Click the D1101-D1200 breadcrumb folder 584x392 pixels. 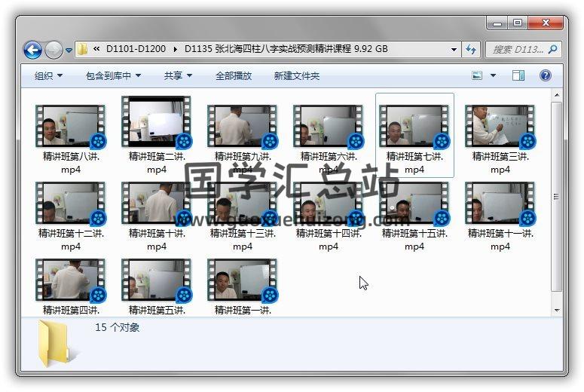[x=136, y=50]
